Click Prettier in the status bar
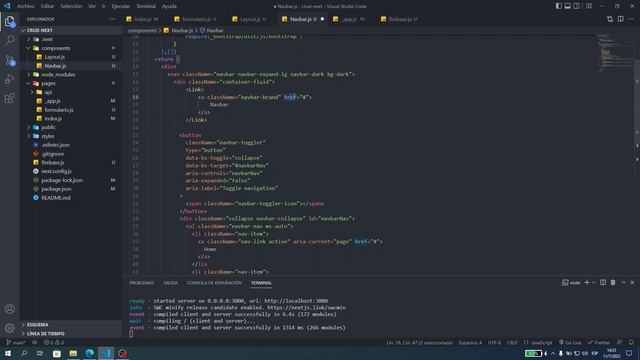The height and width of the screenshot is (360, 640). pyautogui.click(x=599, y=342)
